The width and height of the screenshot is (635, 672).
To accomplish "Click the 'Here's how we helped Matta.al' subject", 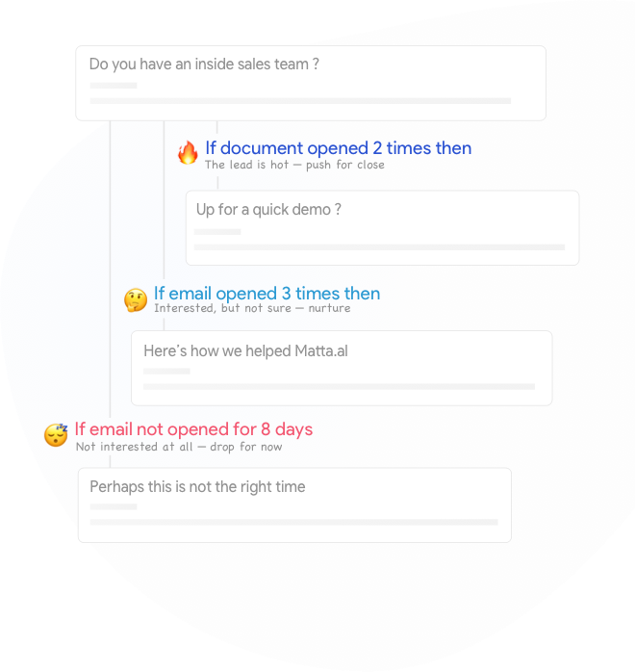I will tap(245, 350).
